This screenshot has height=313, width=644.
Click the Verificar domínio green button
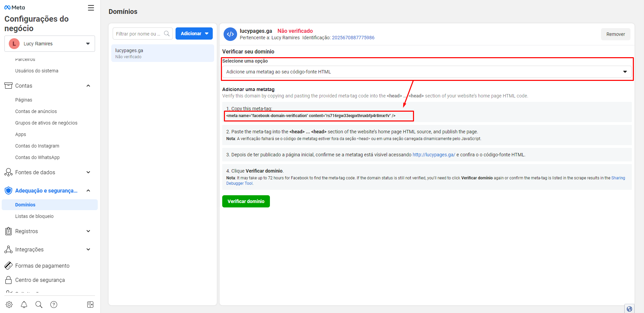tap(246, 201)
